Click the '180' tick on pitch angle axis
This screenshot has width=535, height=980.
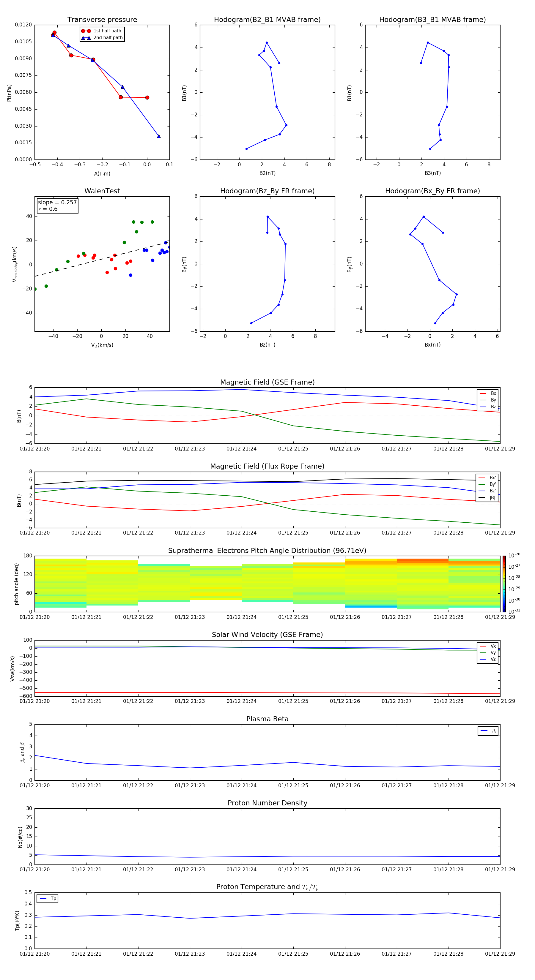tap(28, 556)
